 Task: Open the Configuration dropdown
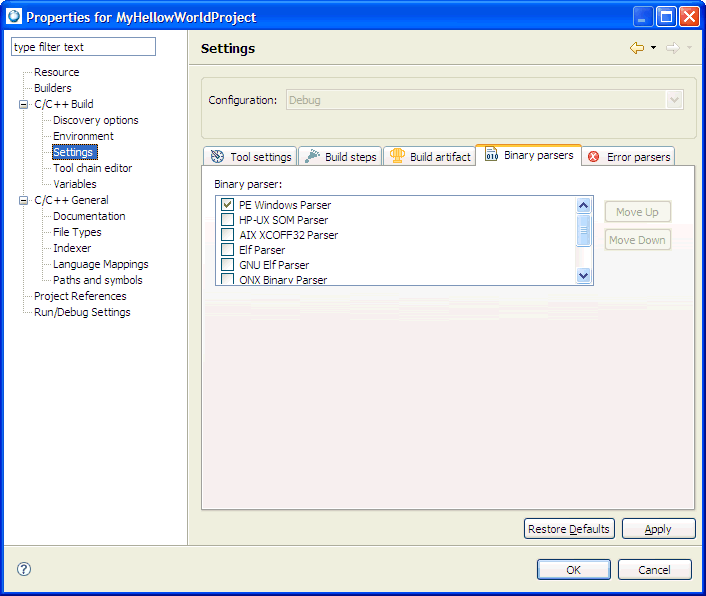[x=674, y=100]
